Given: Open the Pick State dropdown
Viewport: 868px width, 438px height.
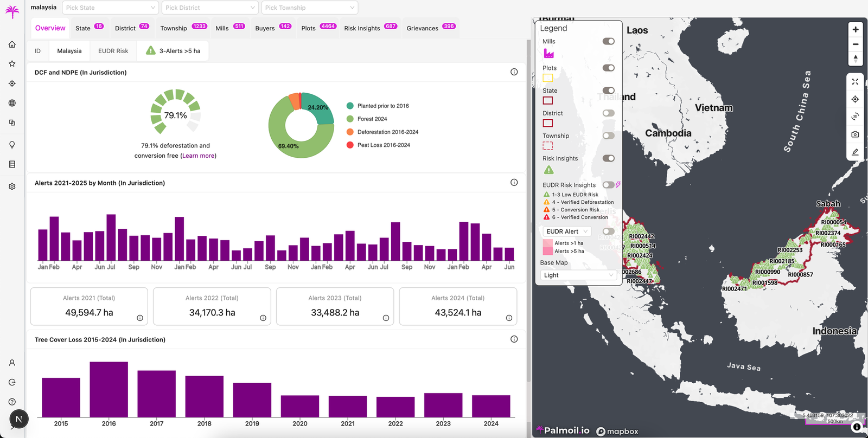Looking at the screenshot, I should point(111,8).
